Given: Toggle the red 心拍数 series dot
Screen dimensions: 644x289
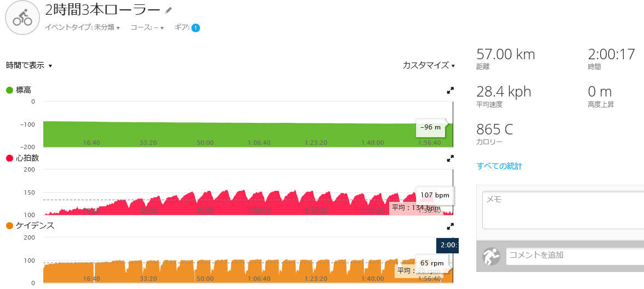Looking at the screenshot, I should pos(9,158).
